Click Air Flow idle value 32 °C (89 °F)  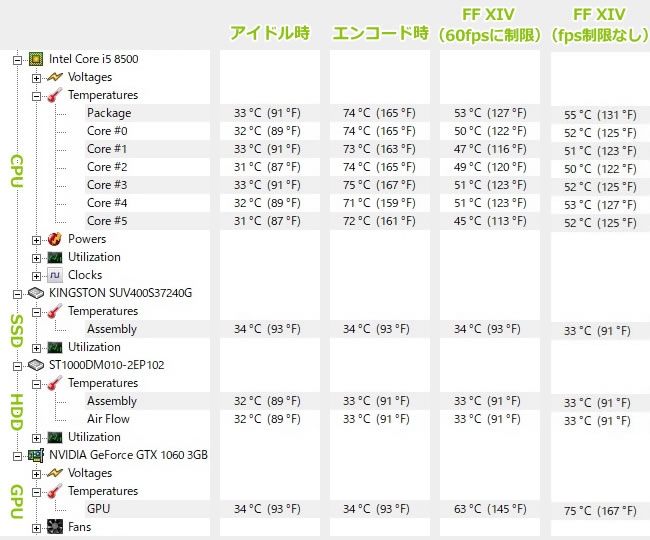(x=267, y=419)
